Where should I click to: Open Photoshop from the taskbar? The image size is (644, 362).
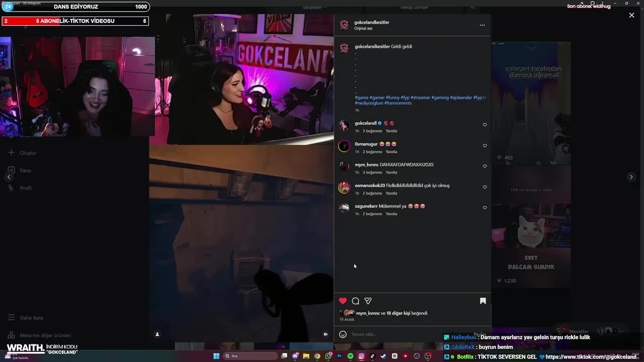(x=340, y=356)
